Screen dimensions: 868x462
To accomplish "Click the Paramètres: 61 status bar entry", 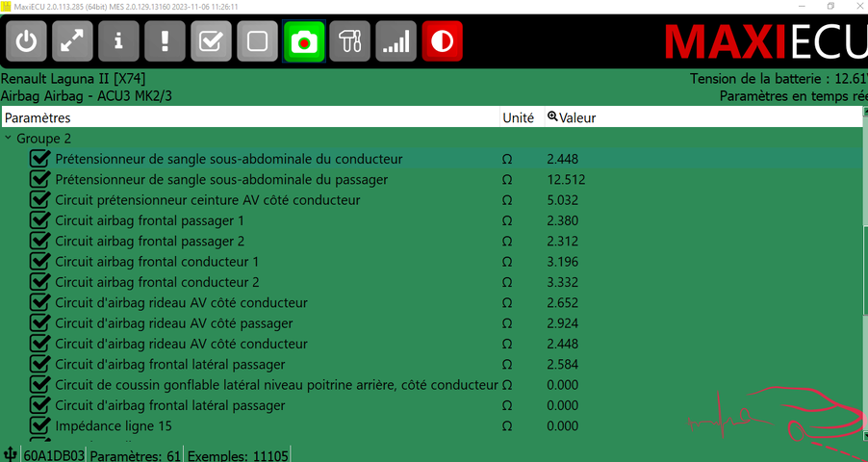I will point(135,455).
